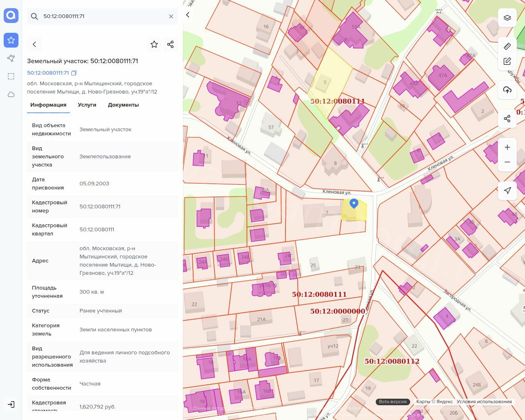Center the map on my location
The image size is (525, 420).
pos(507,191)
